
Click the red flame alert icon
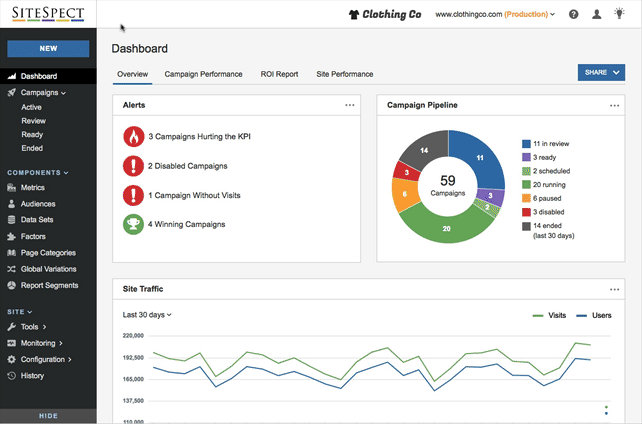click(x=133, y=137)
